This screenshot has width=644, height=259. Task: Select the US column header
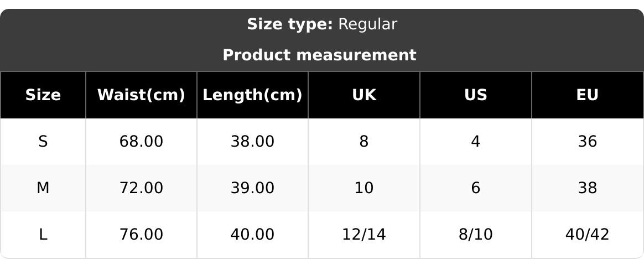point(476,95)
